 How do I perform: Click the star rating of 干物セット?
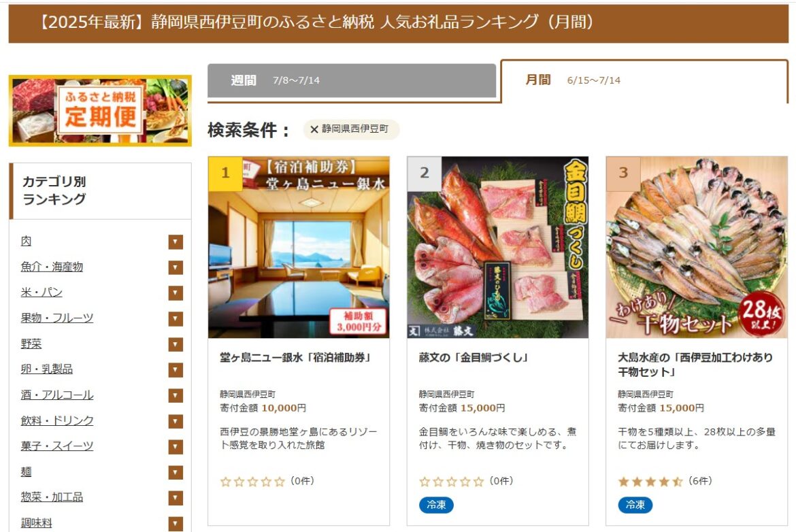pos(650,482)
